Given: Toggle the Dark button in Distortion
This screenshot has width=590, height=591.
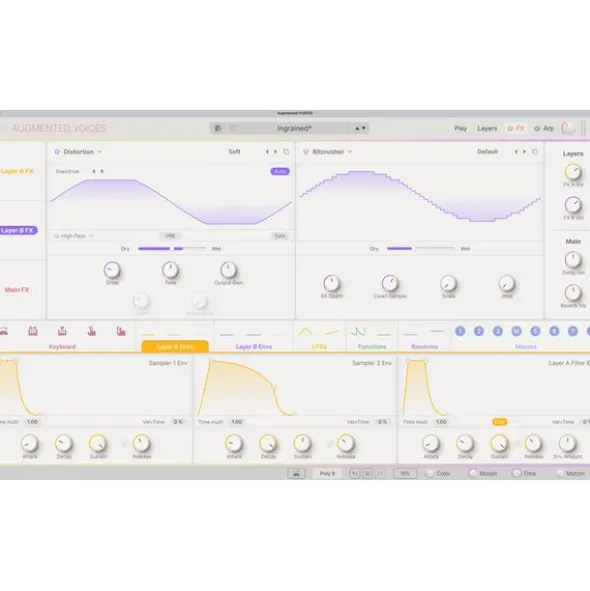Looking at the screenshot, I should click(279, 236).
